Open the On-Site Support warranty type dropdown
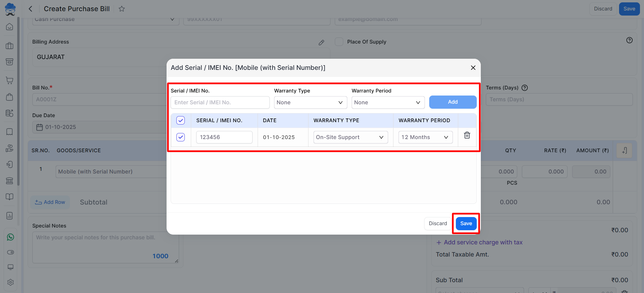This screenshot has width=644, height=293. pos(350,137)
